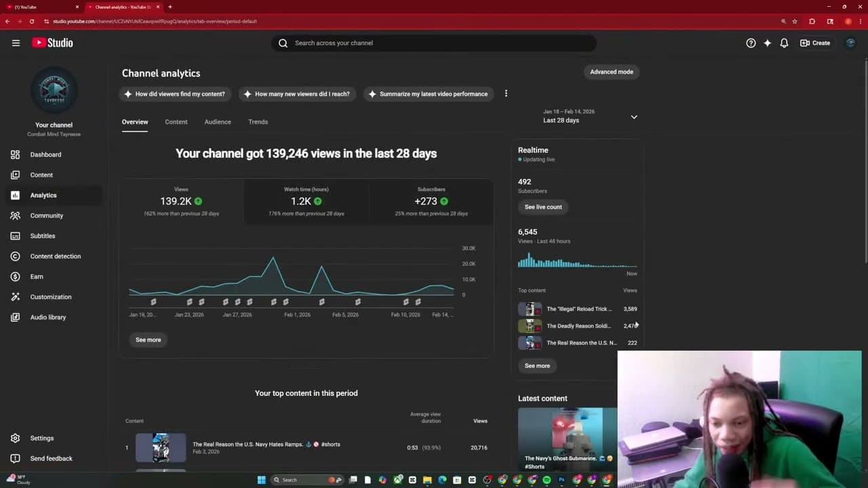The width and height of the screenshot is (868, 488).
Task: Click the browser back arrow
Action: coord(7,21)
